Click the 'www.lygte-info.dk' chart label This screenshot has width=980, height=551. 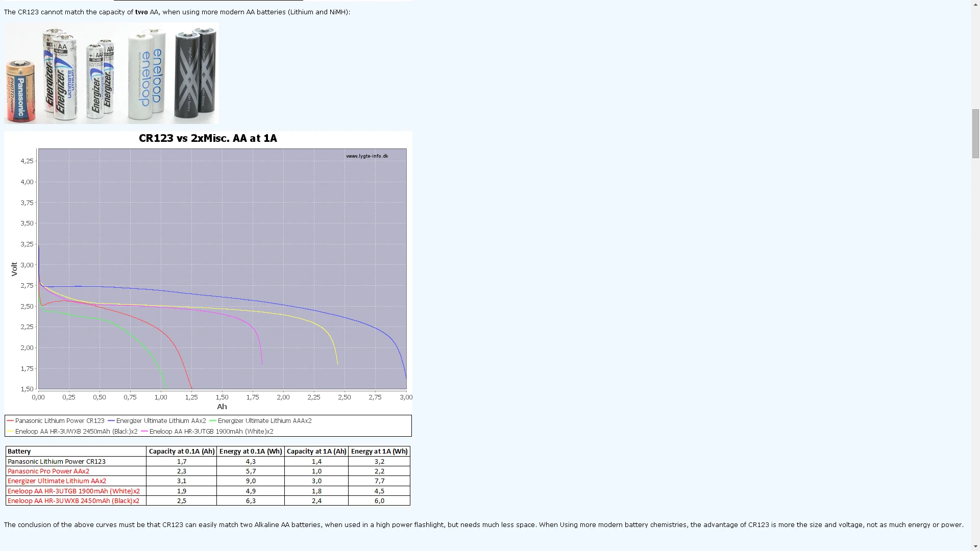pos(367,156)
